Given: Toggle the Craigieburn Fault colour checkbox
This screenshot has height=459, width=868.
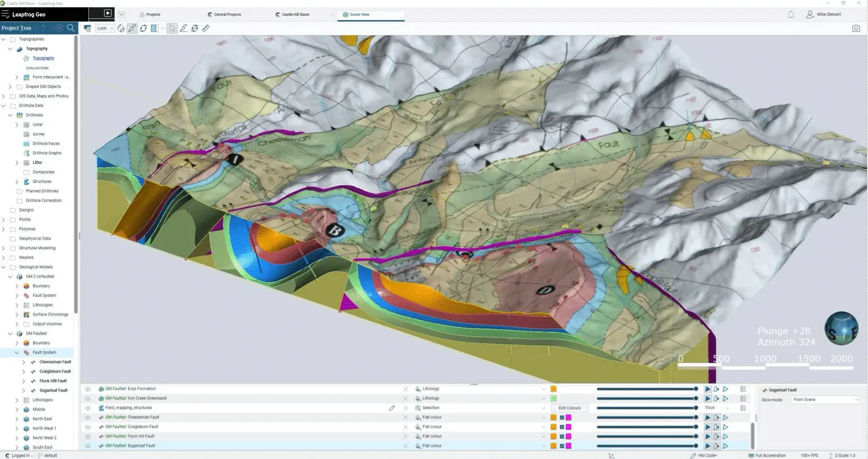Looking at the screenshot, I should 561,427.
